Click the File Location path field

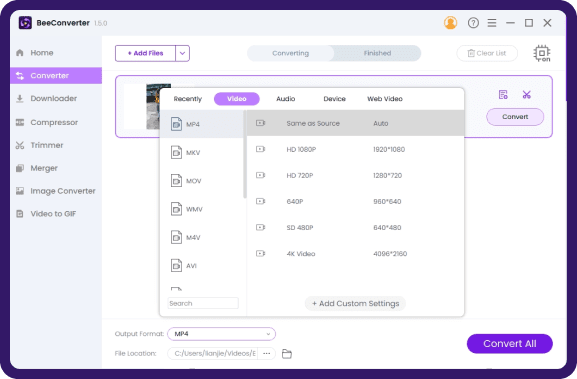213,353
